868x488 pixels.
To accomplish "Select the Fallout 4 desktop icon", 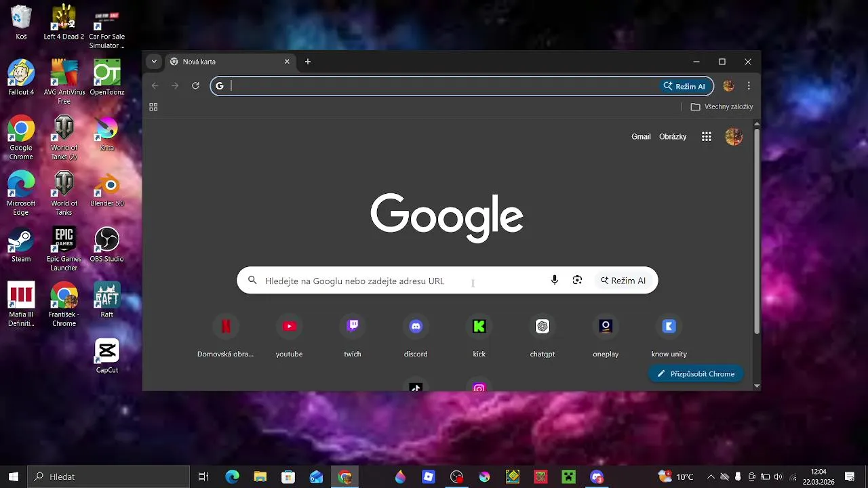I will point(21,77).
